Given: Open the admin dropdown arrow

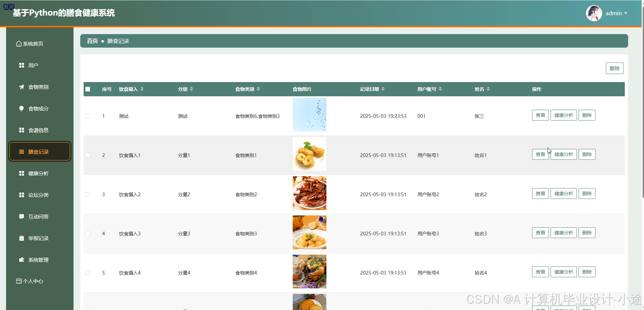Looking at the screenshot, I should [x=626, y=13].
